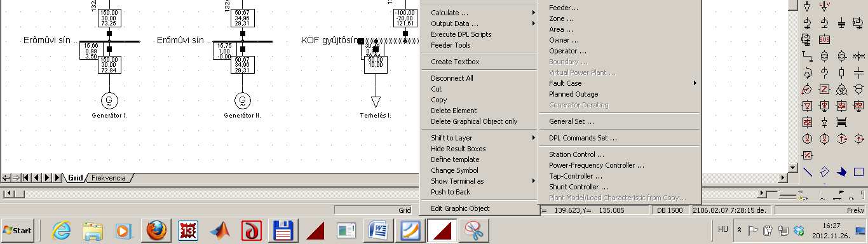Choose Change Symbol menu entry

point(480,170)
